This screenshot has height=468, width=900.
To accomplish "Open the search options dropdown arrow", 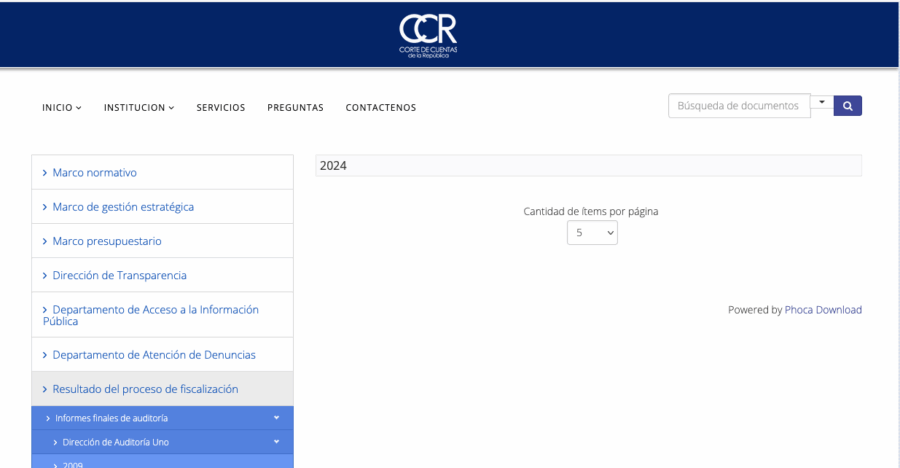I will click(x=822, y=102).
